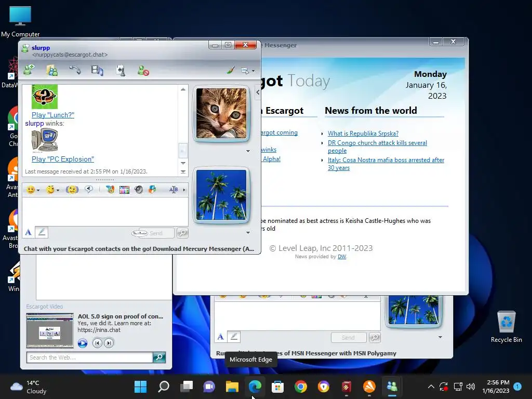Skip to previous Escargot video
The width and height of the screenshot is (532, 399).
[x=97, y=343]
